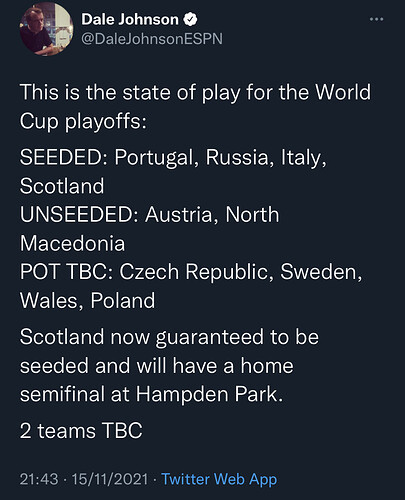
Task: Open the @DaleJohnsonESPN handle link
Action: coord(152,39)
